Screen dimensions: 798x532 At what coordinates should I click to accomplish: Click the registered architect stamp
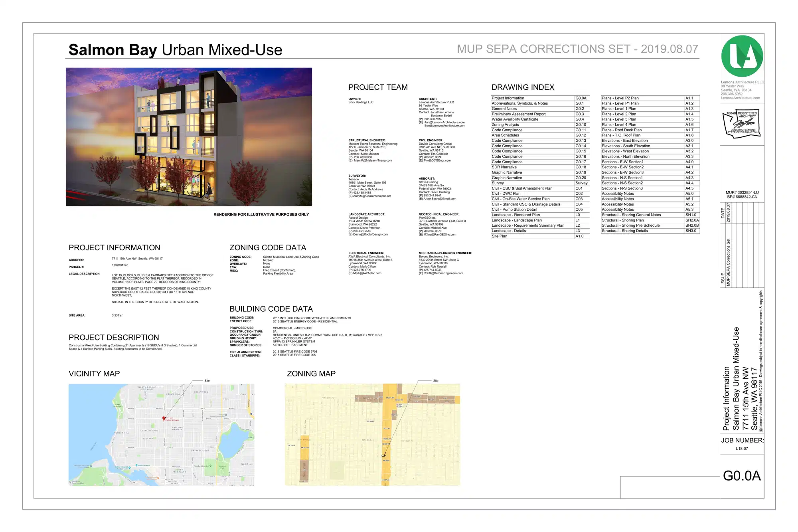point(742,124)
